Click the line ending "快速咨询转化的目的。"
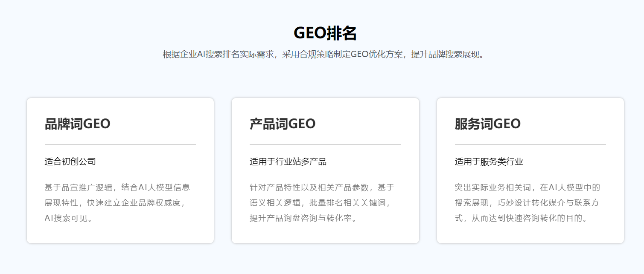The image size is (644, 274). click(x=522, y=218)
